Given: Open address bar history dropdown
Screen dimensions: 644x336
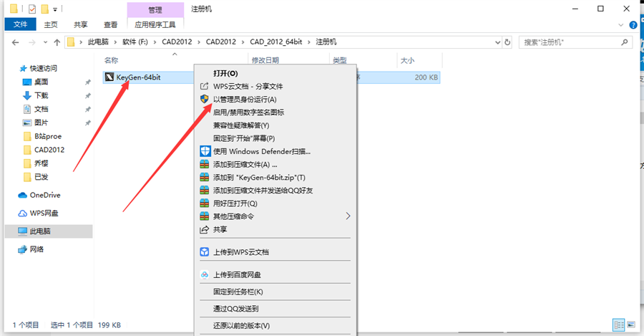Looking at the screenshot, I should (498, 42).
